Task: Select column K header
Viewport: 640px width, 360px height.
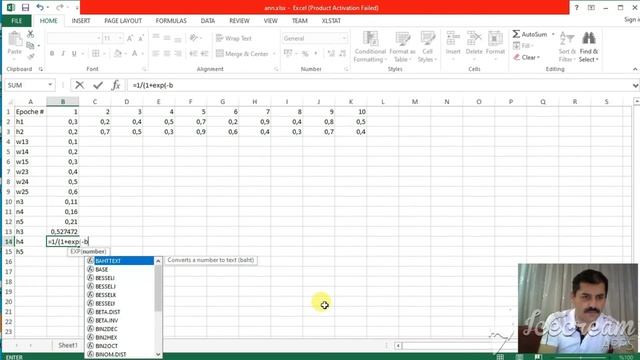Action: [x=351, y=101]
